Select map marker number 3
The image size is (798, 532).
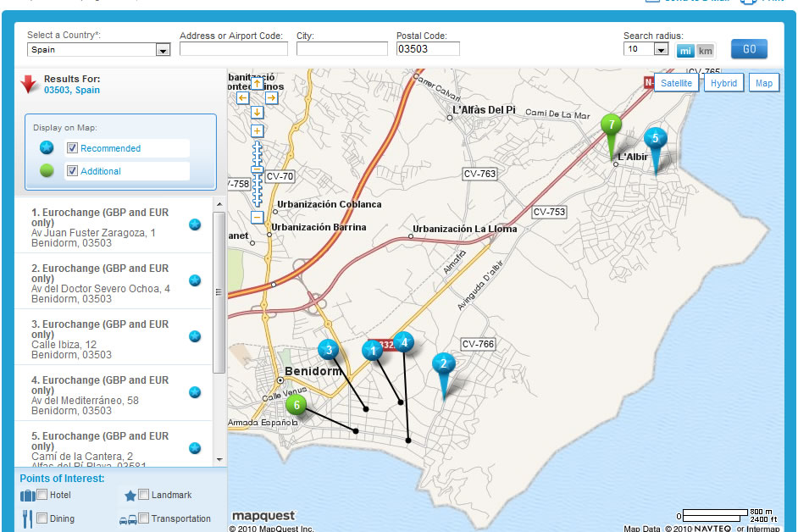tap(328, 350)
